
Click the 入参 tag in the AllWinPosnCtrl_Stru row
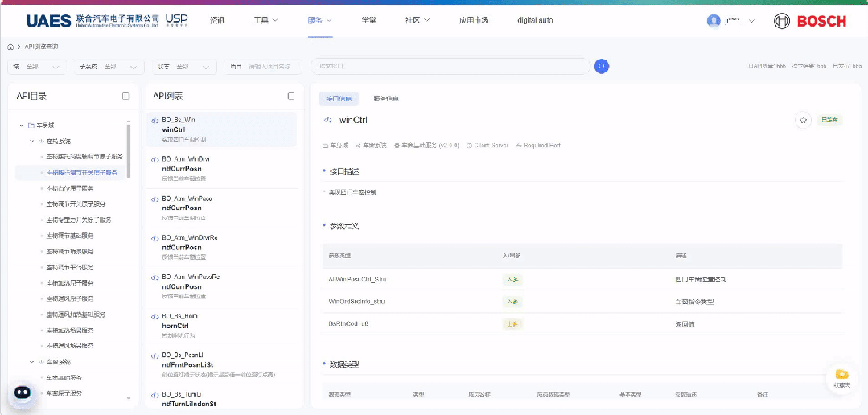coord(512,280)
